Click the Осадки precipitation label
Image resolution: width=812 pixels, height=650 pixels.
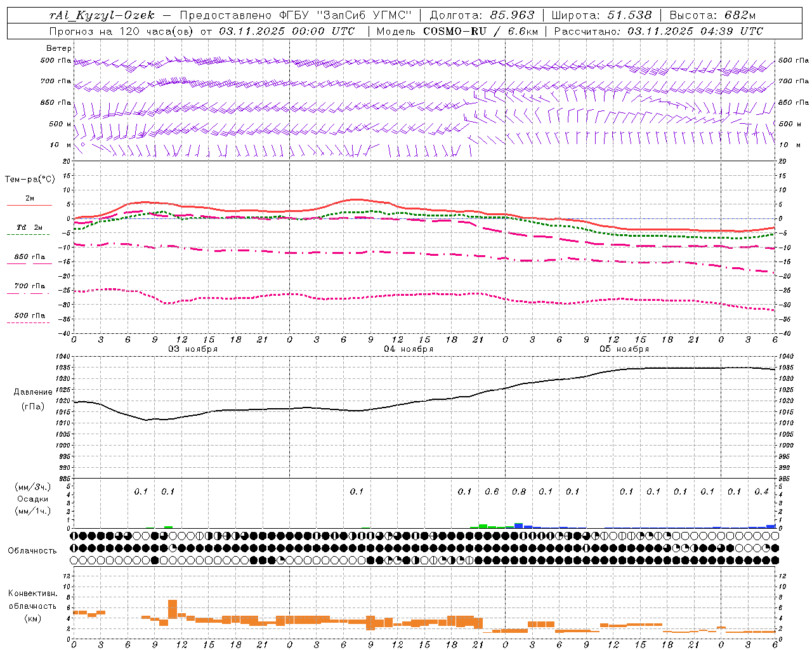click(x=33, y=499)
